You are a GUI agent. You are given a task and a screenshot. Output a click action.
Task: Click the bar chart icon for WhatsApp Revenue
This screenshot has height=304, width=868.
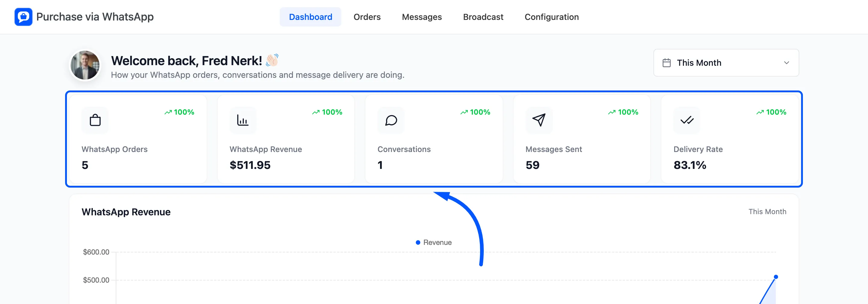[243, 120]
